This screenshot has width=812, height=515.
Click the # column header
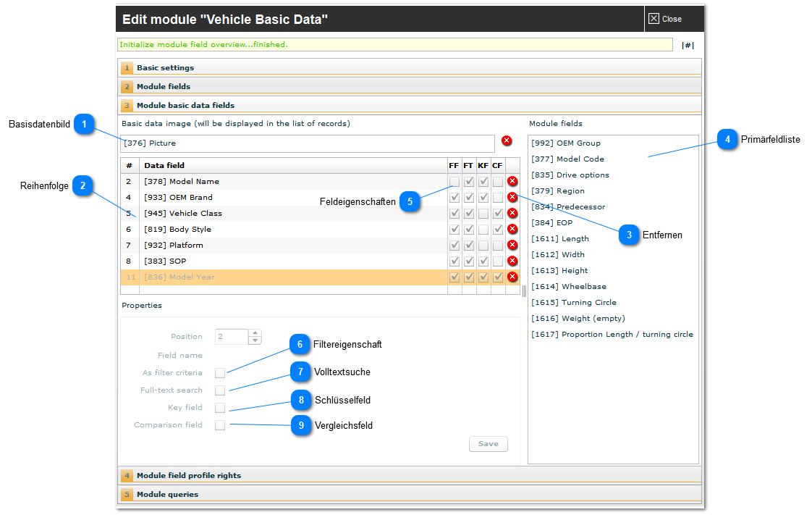129,166
